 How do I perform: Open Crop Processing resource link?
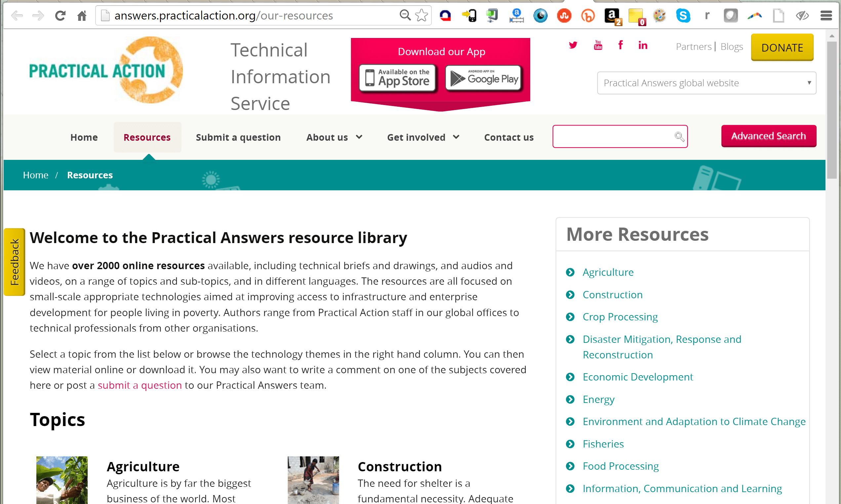click(x=620, y=317)
